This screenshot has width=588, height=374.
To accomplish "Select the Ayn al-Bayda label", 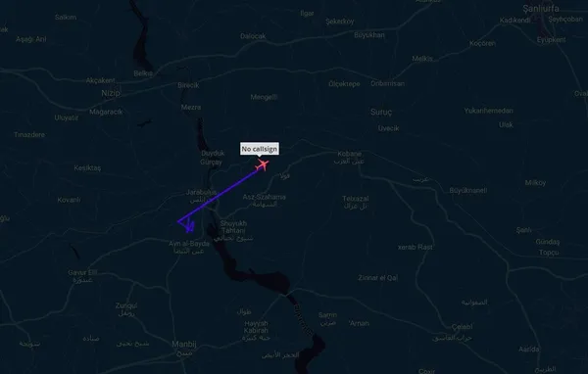I will click(x=189, y=244).
